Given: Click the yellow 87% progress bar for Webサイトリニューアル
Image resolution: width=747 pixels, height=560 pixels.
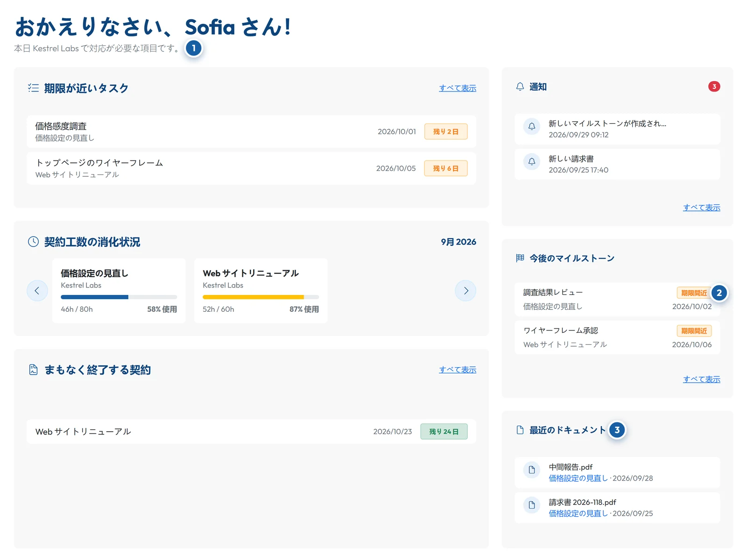Looking at the screenshot, I should [253, 297].
